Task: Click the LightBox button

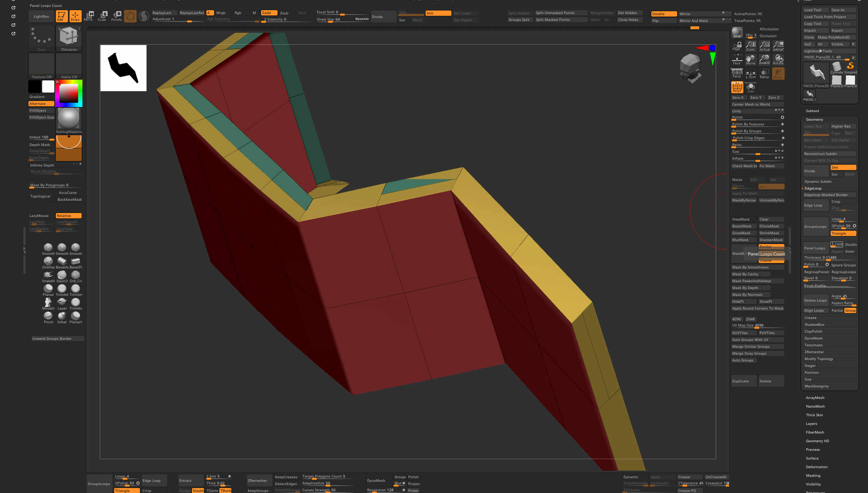Action: (x=41, y=17)
